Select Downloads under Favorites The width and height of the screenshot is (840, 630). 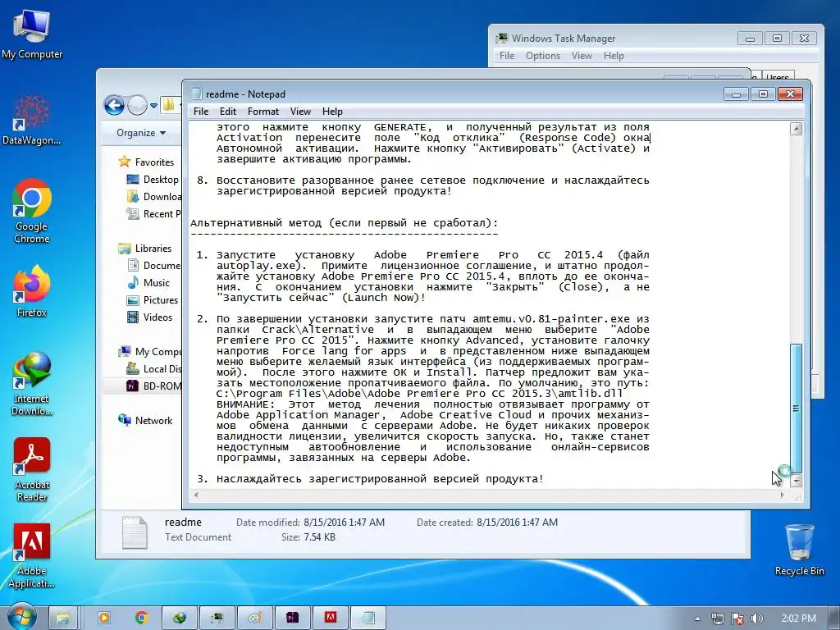pos(154,197)
